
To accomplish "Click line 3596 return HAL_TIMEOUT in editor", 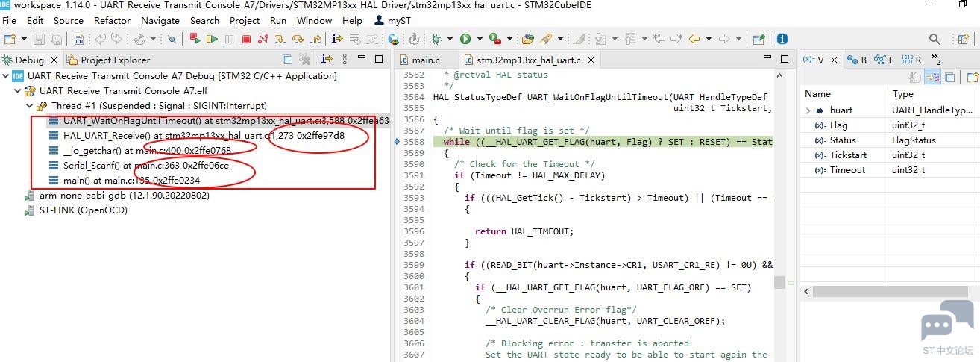I will [x=524, y=231].
